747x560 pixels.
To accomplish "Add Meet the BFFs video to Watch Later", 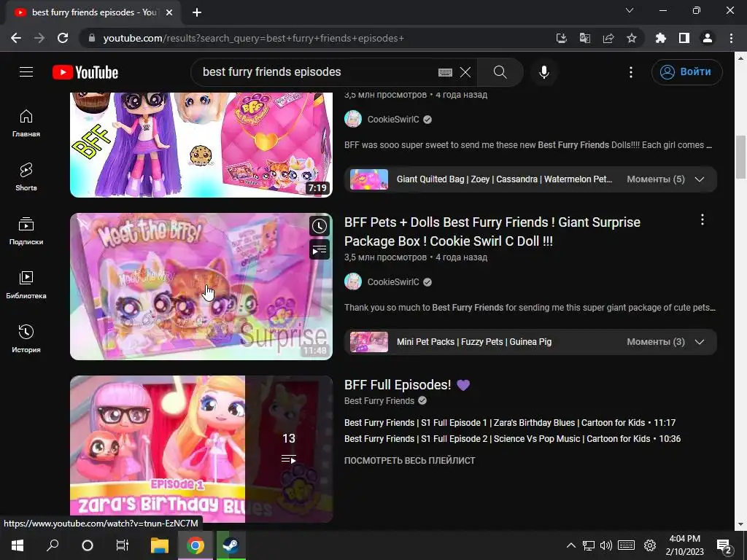I will (x=320, y=226).
